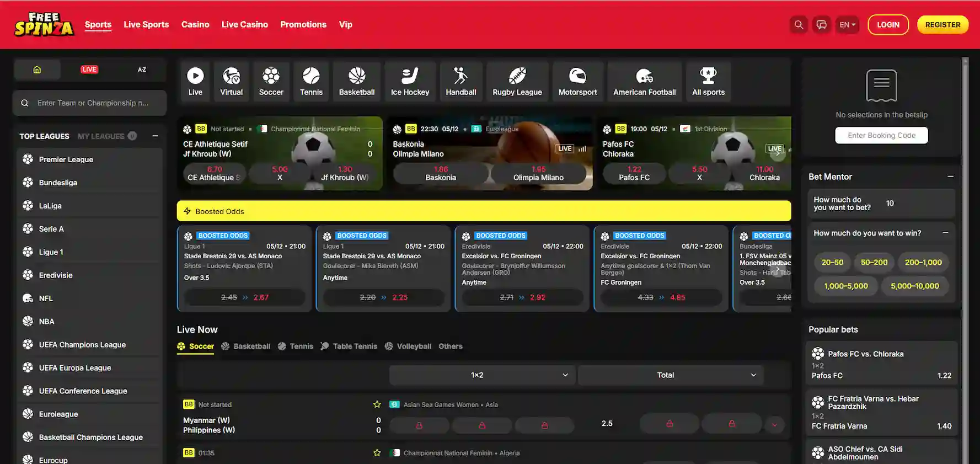Select Pafos FC 1.22 popular bet
The height and width of the screenshot is (464, 980).
(x=881, y=364)
